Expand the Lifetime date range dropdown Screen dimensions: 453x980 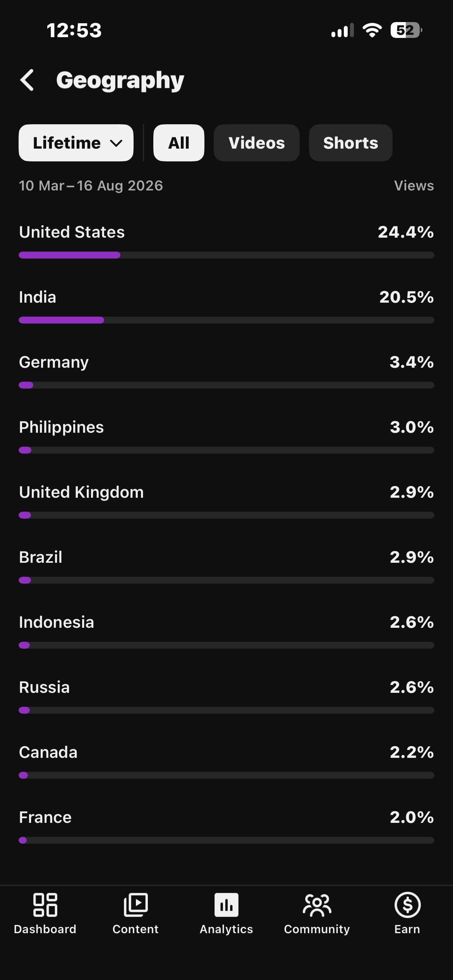coord(76,143)
